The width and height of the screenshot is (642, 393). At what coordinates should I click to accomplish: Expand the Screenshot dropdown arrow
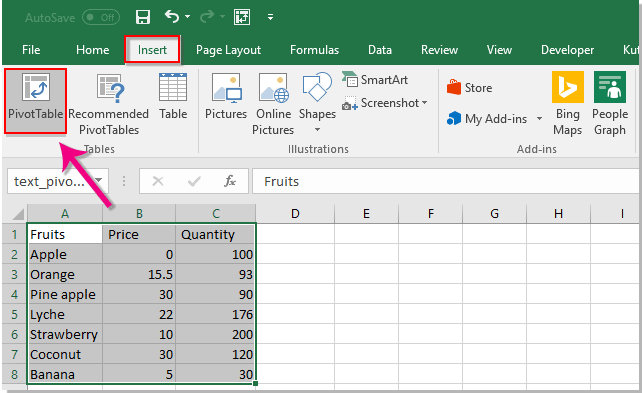pyautogui.click(x=424, y=103)
